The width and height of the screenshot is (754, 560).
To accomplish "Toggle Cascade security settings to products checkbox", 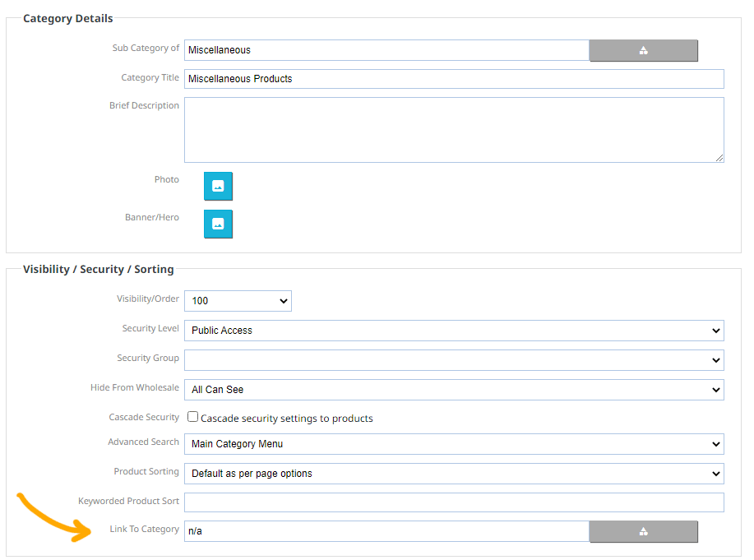I will pyautogui.click(x=193, y=417).
